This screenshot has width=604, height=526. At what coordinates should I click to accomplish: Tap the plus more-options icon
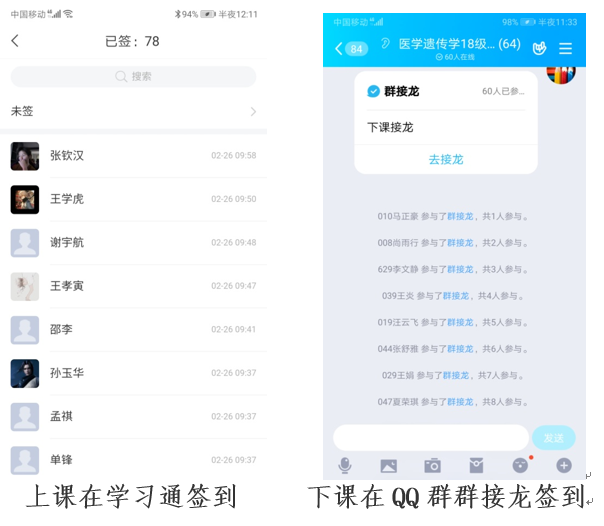[564, 466]
